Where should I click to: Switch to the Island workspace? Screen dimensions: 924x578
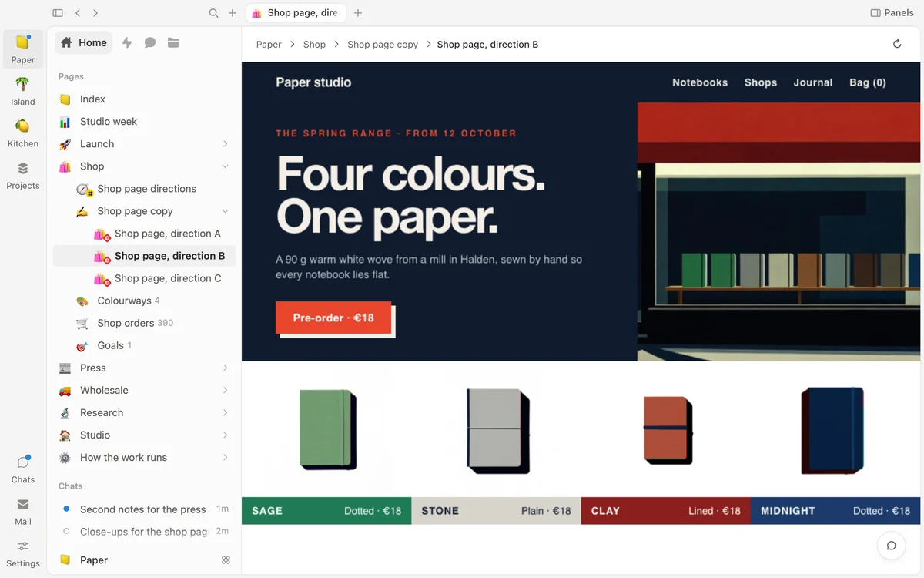[x=23, y=91]
